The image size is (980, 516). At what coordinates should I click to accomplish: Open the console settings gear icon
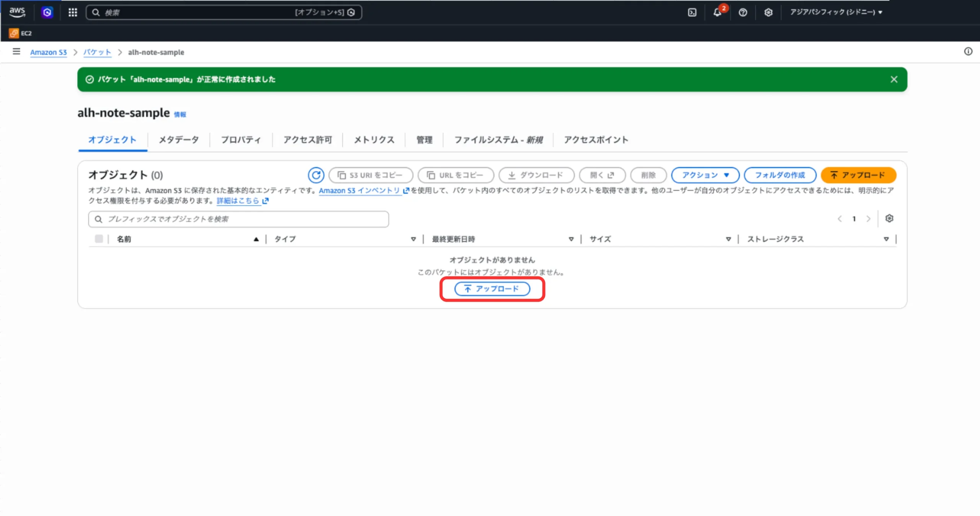click(x=768, y=12)
